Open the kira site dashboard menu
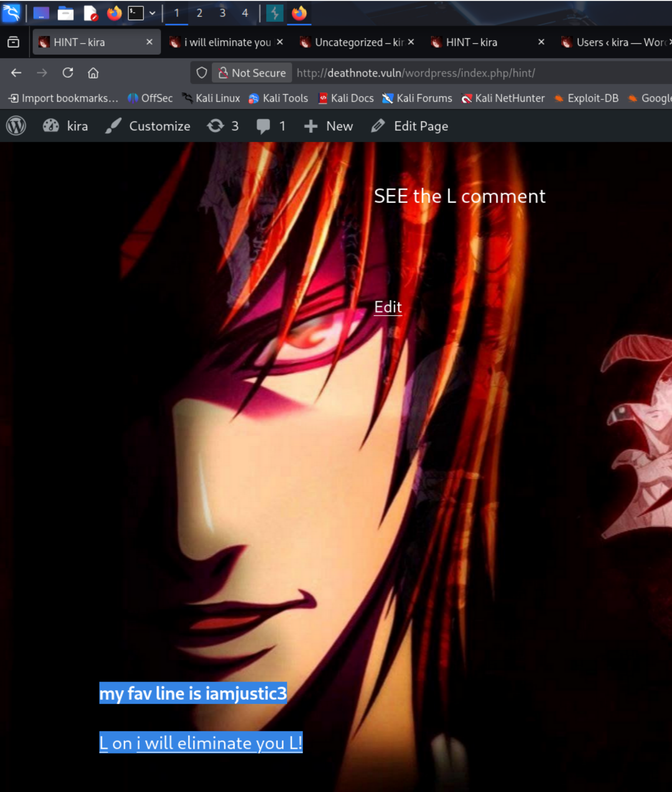Screen dimensions: 672x792 (66, 126)
